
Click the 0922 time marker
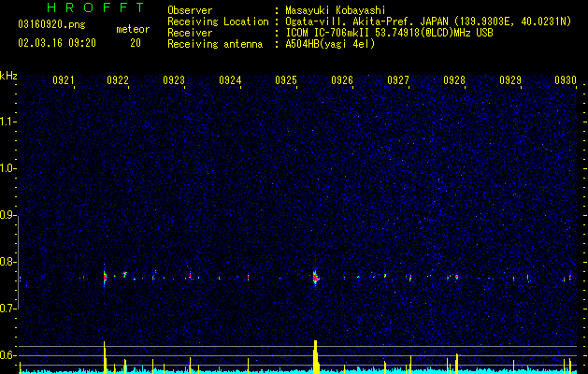pyautogui.click(x=118, y=79)
